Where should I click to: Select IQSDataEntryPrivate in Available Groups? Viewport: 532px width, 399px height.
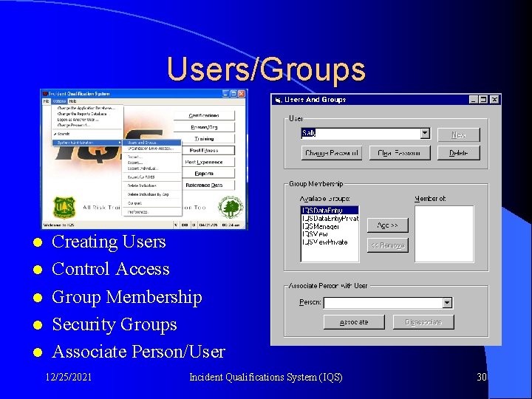[x=330, y=219]
